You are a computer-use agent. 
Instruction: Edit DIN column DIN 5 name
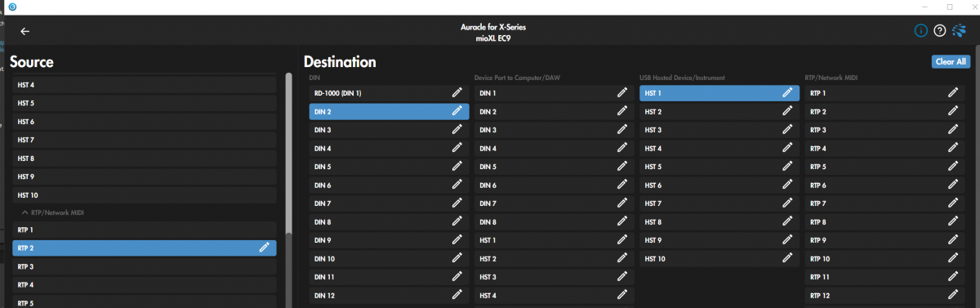457,167
